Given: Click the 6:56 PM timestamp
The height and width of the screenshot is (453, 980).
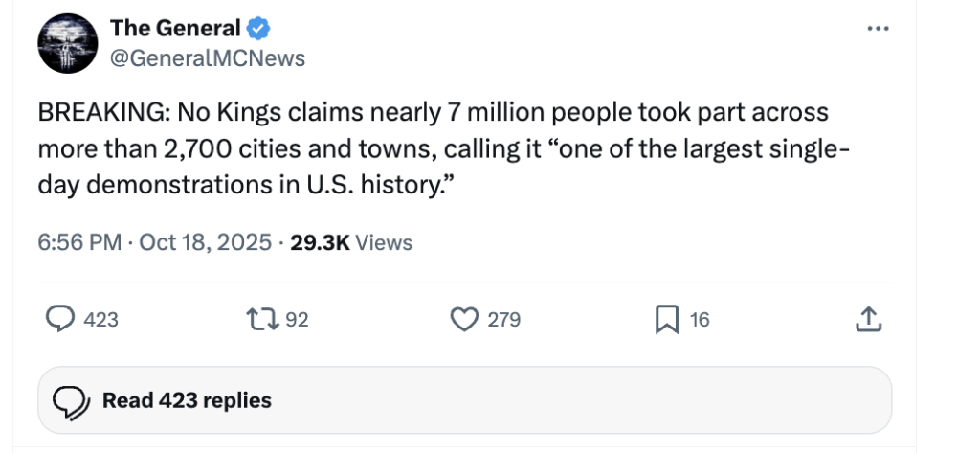Looking at the screenshot, I should coord(78,242).
